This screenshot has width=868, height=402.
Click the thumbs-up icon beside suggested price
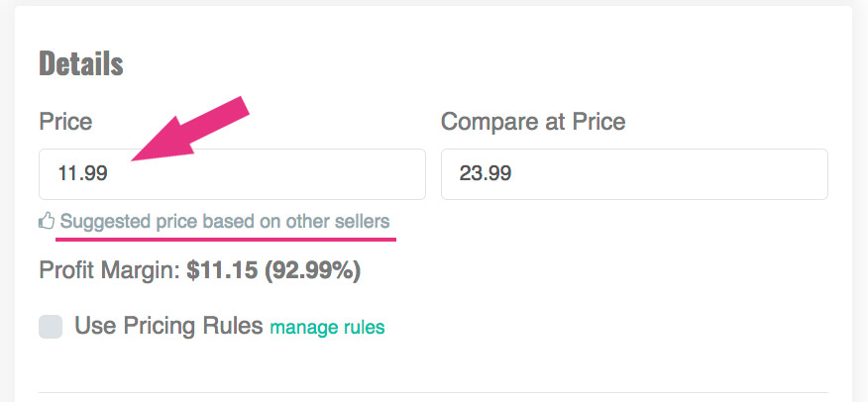tap(47, 221)
